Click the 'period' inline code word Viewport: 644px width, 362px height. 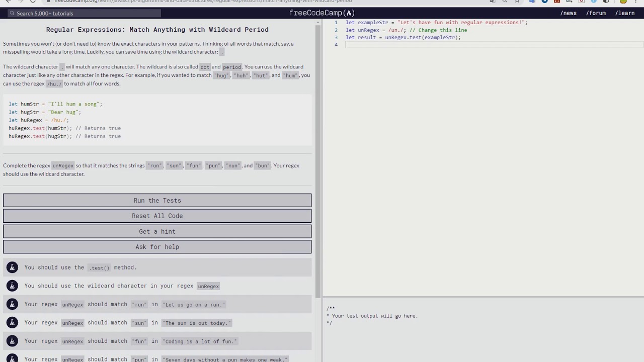232,67
